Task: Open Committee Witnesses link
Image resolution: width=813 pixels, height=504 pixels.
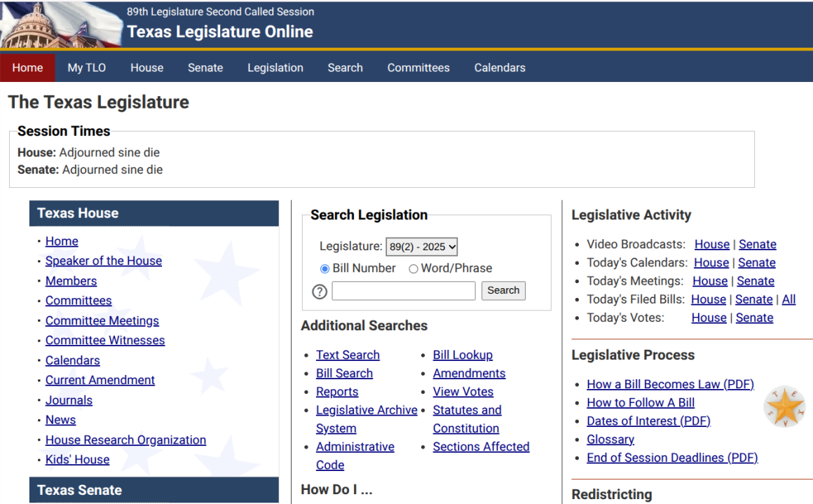Action: (105, 341)
